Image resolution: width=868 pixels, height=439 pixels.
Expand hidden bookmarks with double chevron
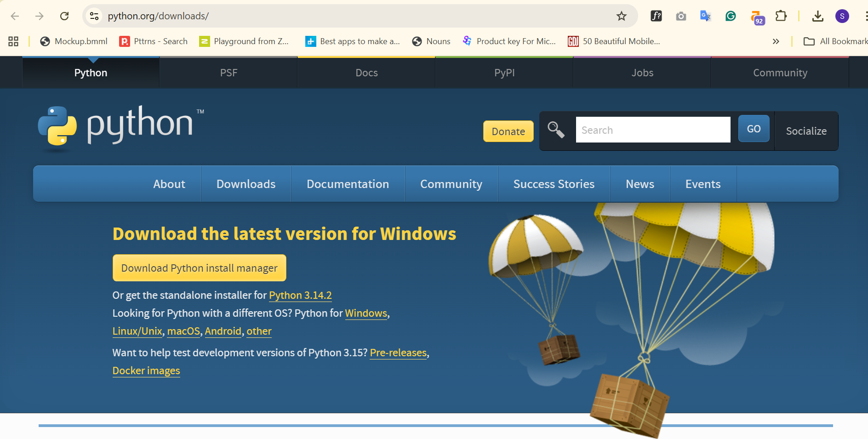pos(776,41)
